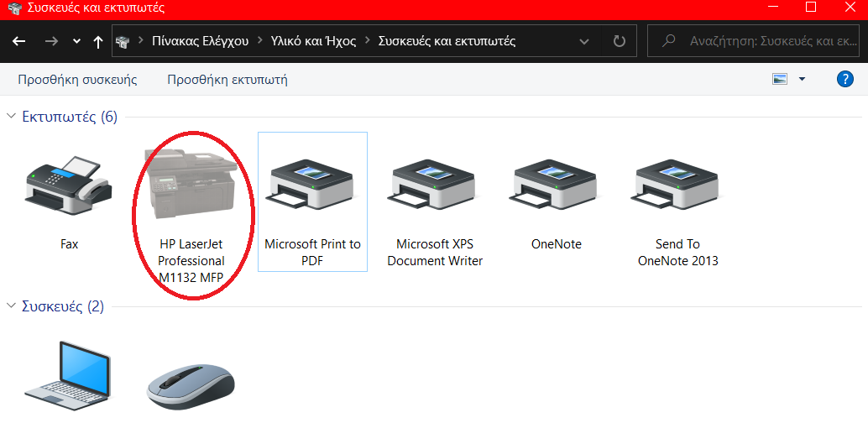Click the magnifier search icon
This screenshot has width=868, height=423.
[x=669, y=41]
